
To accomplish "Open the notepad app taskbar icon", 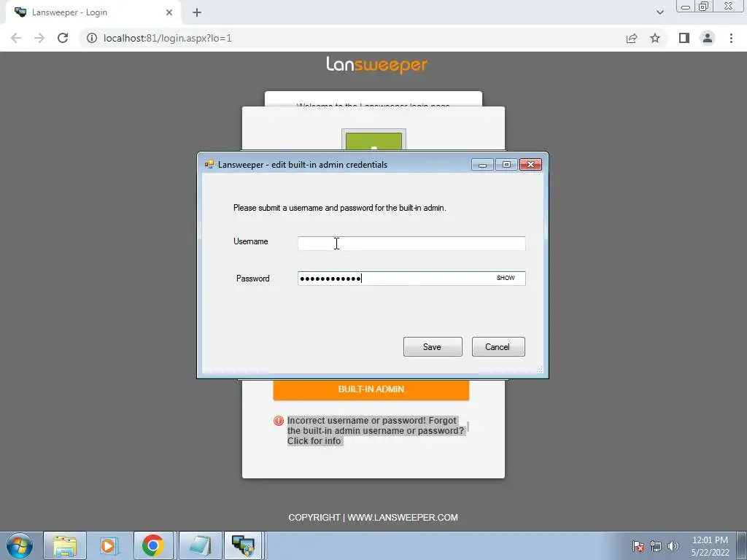I will click(x=200, y=545).
